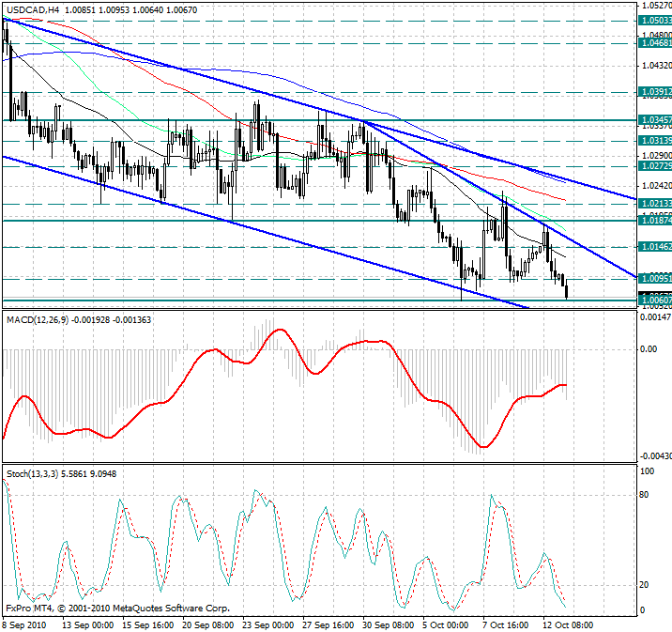This screenshot has width=672, height=632.
Task: Click the 7 Oct 16:00 date label
Action: (x=505, y=625)
